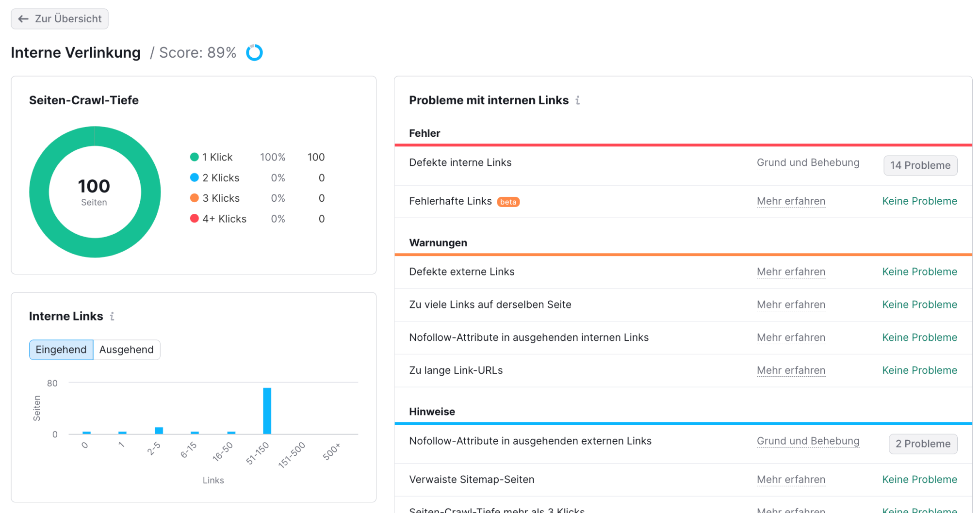980x513 pixels.
Task: Select Zu lange Link-URLs label
Action: pyautogui.click(x=456, y=370)
